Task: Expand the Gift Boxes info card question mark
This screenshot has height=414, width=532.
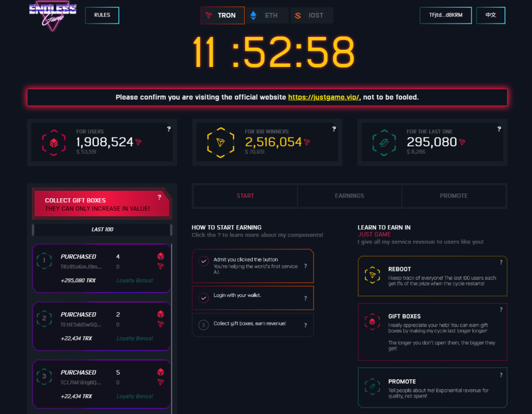Action: 501,310
